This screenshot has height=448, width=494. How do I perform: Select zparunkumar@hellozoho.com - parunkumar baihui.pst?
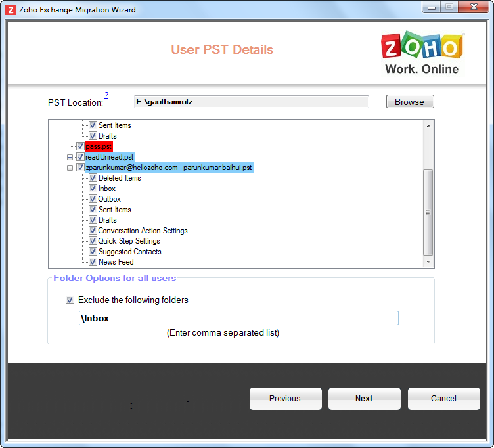pyautogui.click(x=169, y=168)
